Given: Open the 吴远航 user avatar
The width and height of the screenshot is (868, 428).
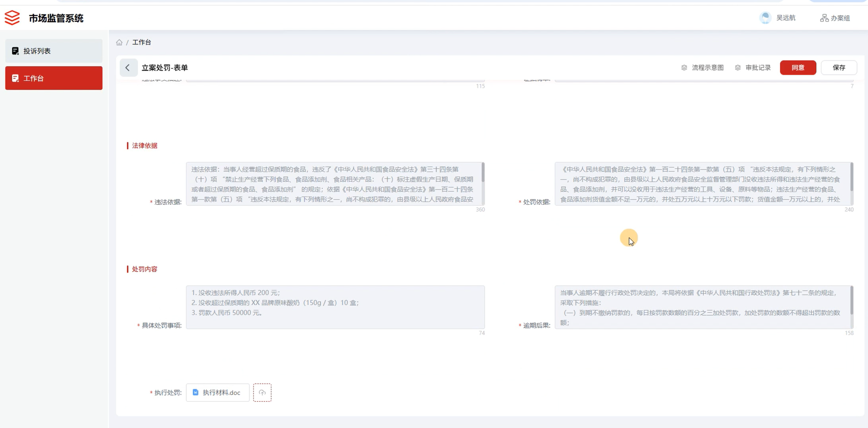Looking at the screenshot, I should click(765, 18).
